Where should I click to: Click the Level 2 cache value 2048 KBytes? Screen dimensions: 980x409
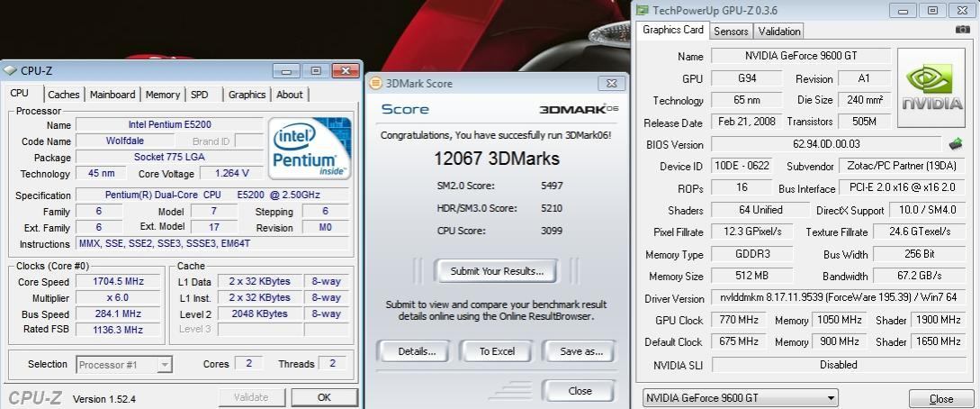259,314
